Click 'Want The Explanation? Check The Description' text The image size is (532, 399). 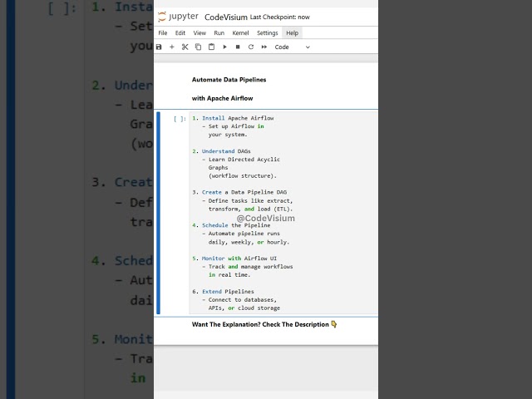point(260,324)
